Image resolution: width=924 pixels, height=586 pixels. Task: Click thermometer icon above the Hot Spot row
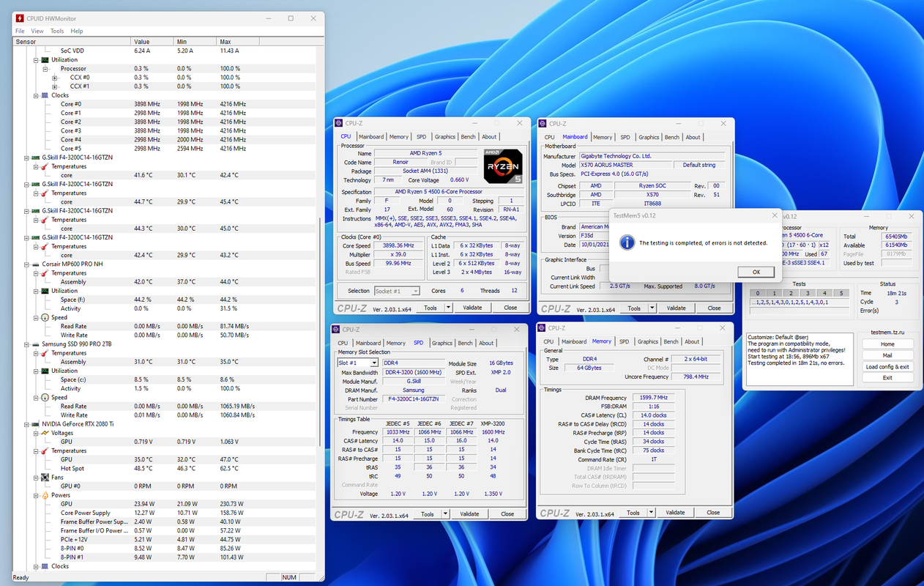[45, 450]
